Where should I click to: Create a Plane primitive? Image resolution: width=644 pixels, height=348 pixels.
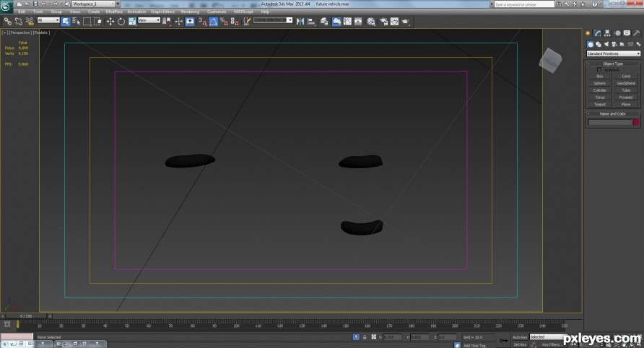626,105
